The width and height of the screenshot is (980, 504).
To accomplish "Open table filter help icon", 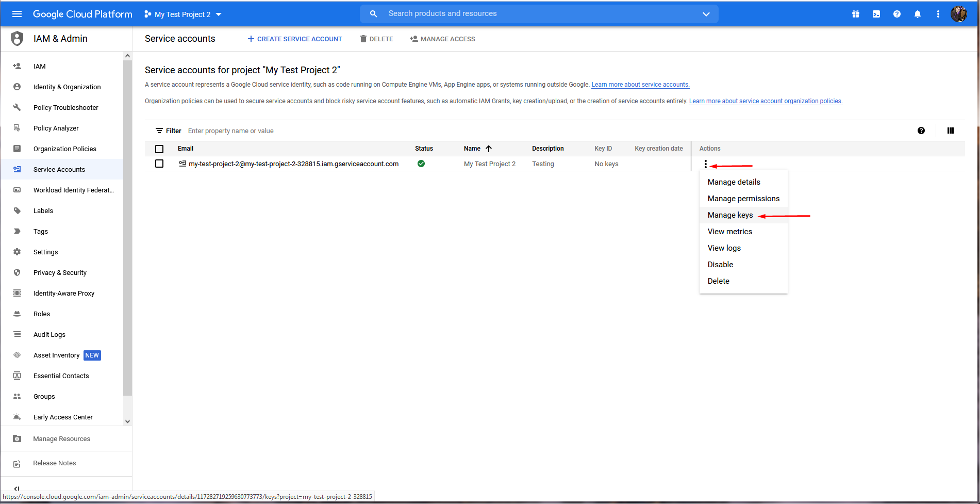I will coord(921,131).
